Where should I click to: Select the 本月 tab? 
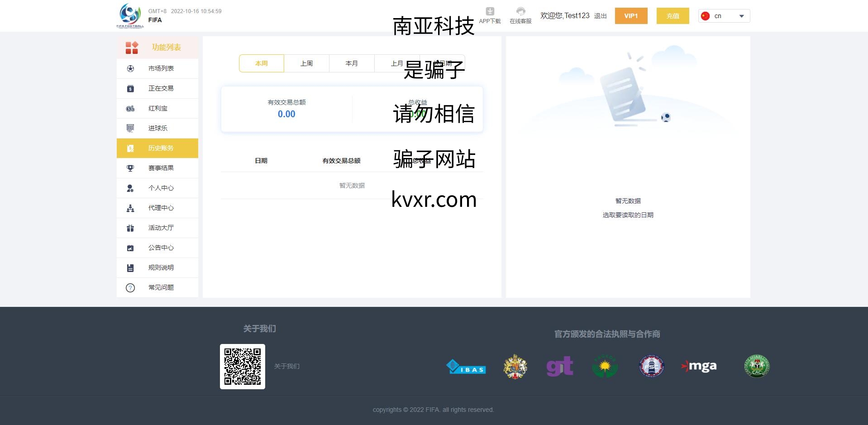(x=352, y=63)
